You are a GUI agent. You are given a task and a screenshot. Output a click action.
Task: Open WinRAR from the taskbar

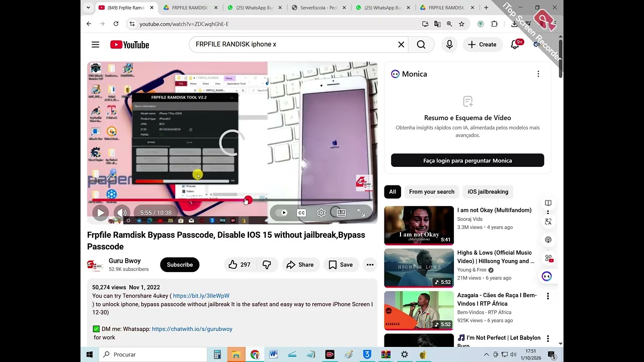click(x=386, y=354)
